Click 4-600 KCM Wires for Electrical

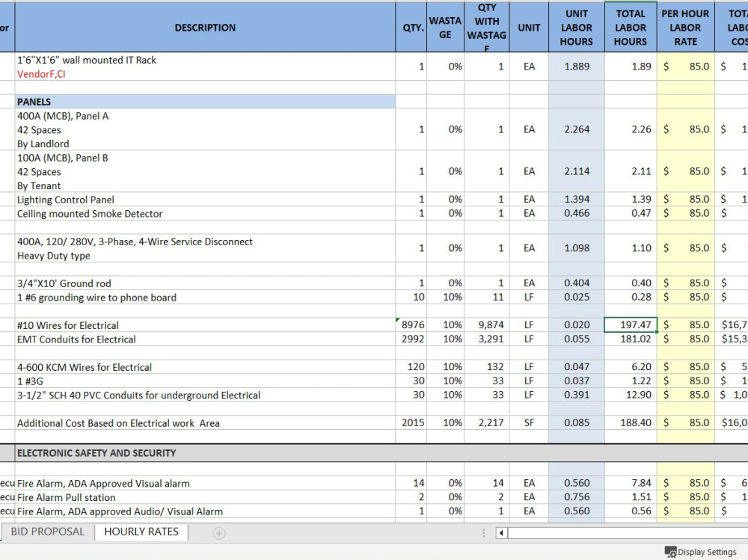205,367
